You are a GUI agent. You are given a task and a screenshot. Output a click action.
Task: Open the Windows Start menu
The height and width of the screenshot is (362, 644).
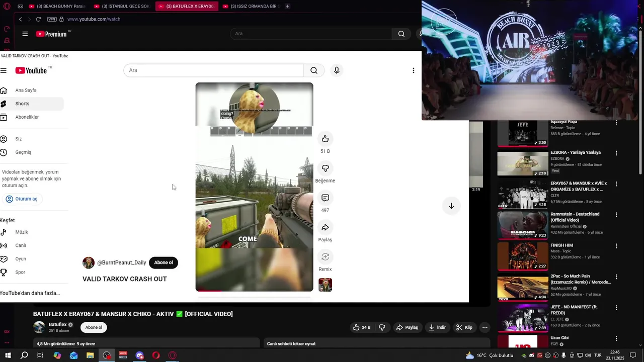pyautogui.click(x=8, y=355)
